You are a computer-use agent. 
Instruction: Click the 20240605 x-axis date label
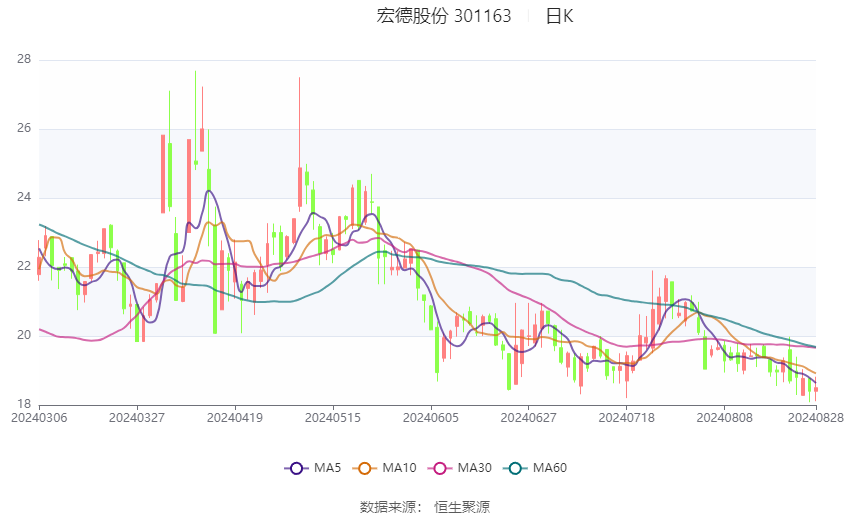(x=431, y=418)
